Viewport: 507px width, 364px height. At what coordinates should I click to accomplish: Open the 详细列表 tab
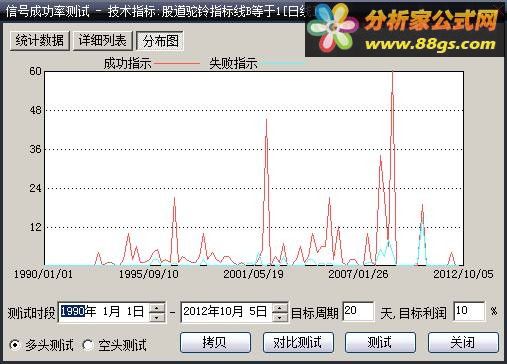click(x=103, y=41)
